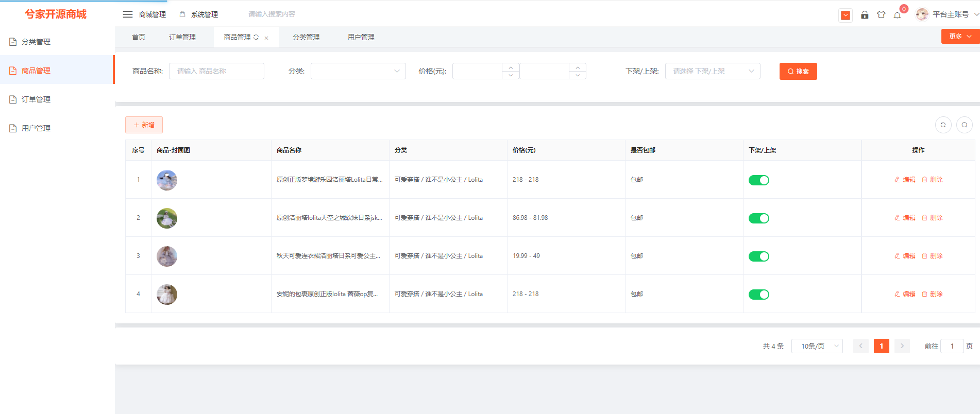980x414 pixels.
Task: Toggle shelf switch for row 4
Action: [x=759, y=295]
